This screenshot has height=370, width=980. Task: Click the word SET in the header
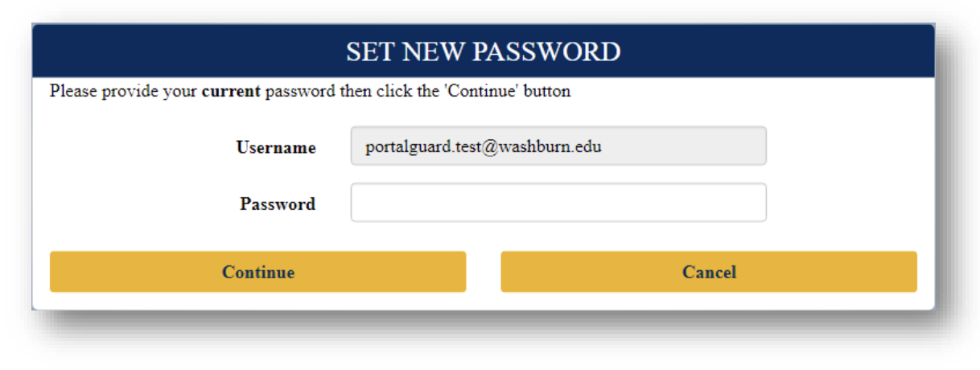point(367,51)
